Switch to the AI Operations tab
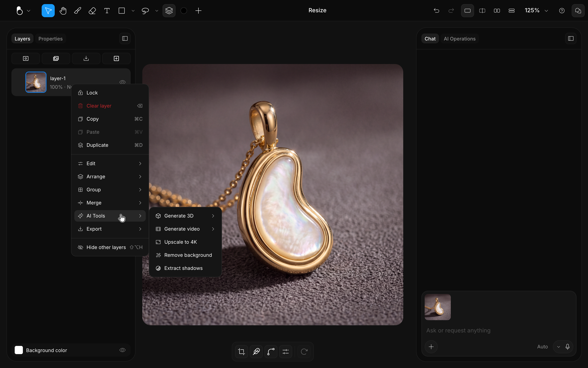 pyautogui.click(x=459, y=39)
